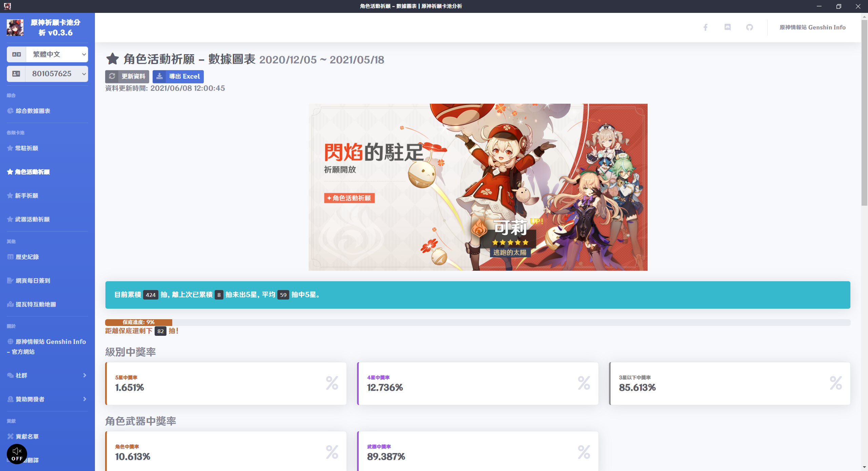Go to 武器活動祈願 page
The height and width of the screenshot is (471, 868).
[32, 219]
